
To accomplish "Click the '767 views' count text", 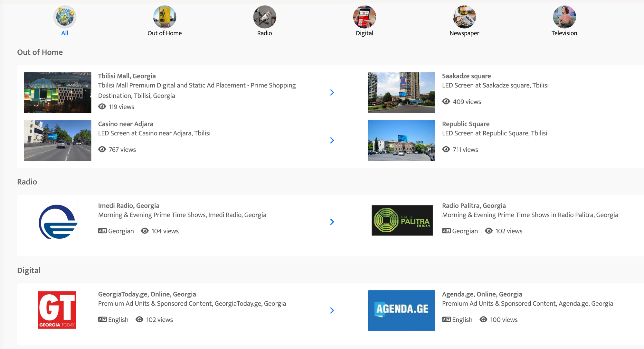I will [x=122, y=150].
